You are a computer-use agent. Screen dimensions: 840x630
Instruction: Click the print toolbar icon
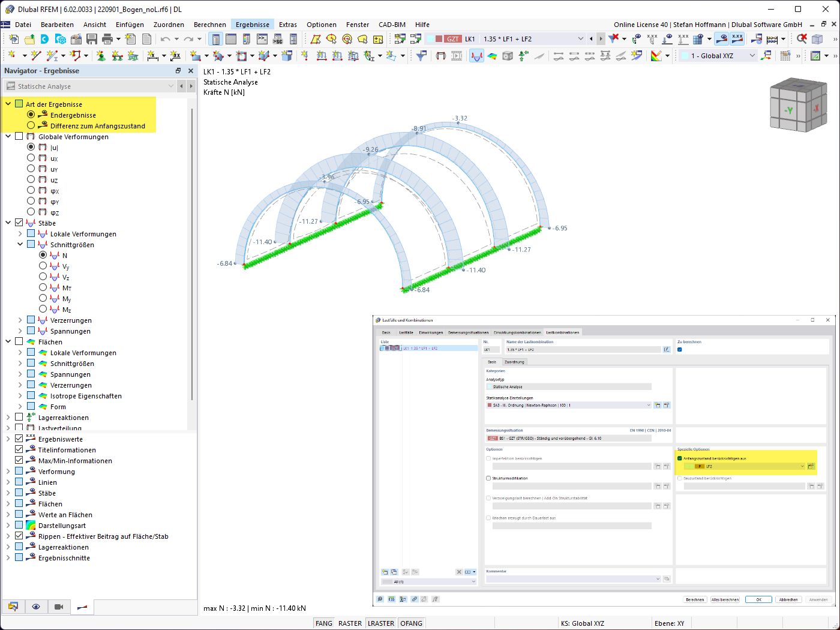pyautogui.click(x=107, y=39)
